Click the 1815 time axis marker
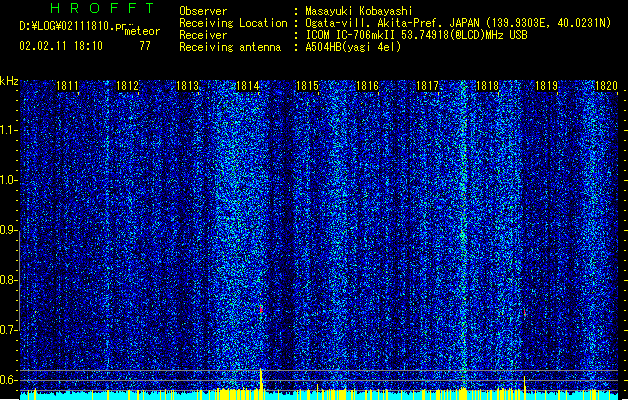The width and height of the screenshot is (629, 400). pyautogui.click(x=307, y=86)
